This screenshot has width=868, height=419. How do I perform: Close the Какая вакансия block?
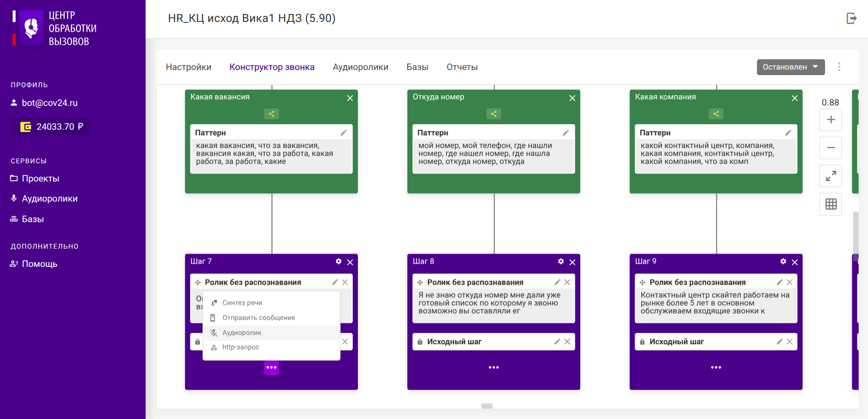[350, 98]
